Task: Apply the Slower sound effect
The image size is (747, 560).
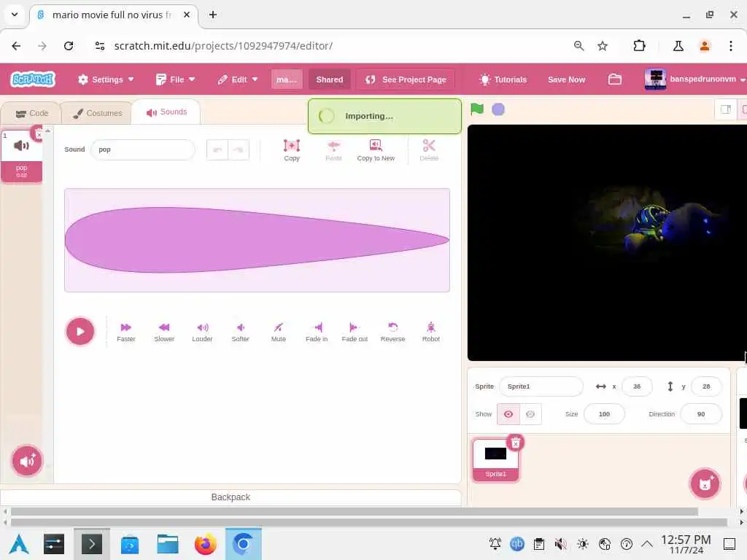Action: coord(164,332)
